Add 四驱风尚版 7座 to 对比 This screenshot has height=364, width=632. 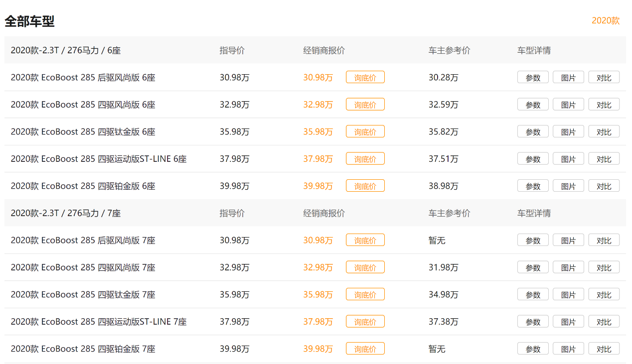click(604, 267)
